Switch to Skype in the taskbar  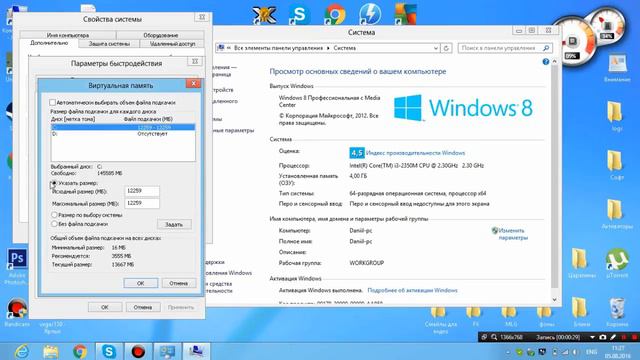[x=109, y=351]
